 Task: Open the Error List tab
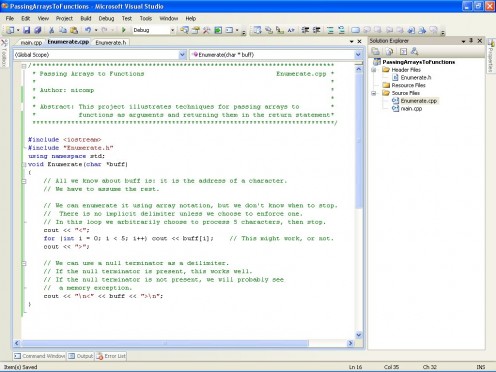pyautogui.click(x=111, y=356)
